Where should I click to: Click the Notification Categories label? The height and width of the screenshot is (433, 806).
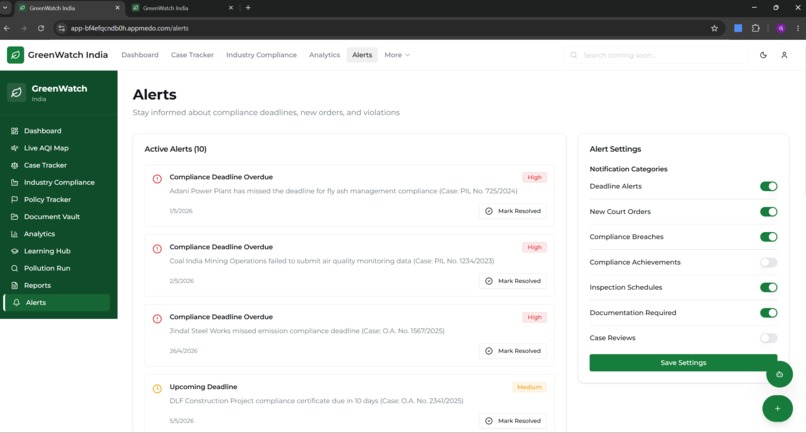click(628, 169)
